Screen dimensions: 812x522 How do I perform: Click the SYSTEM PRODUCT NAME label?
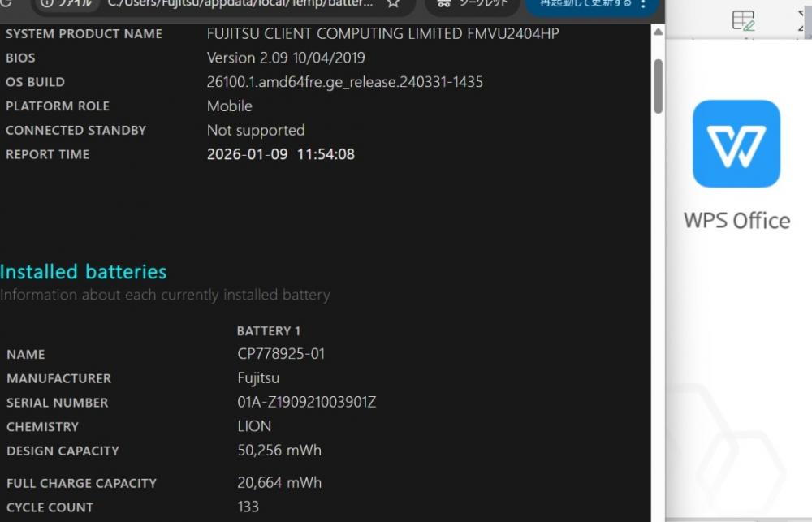[84, 33]
